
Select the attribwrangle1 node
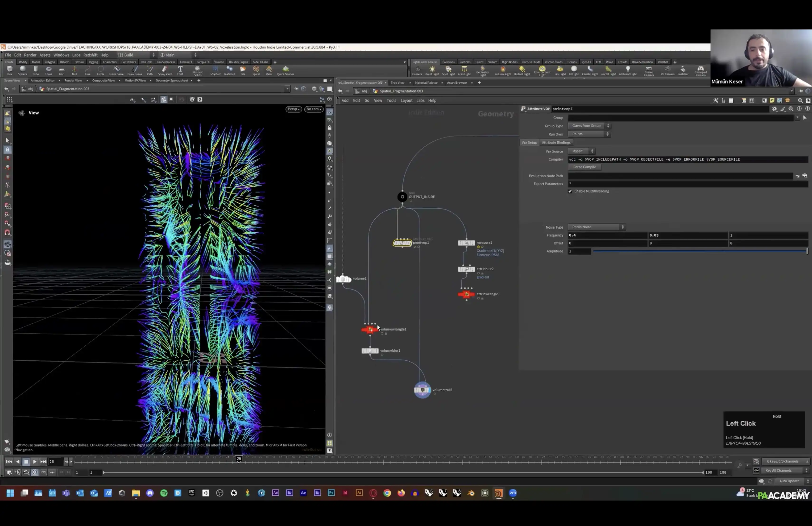point(466,294)
